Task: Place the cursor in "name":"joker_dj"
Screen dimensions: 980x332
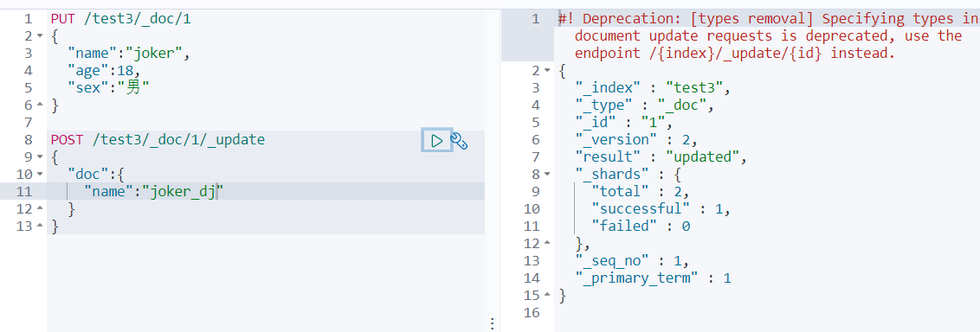Action: tap(154, 192)
